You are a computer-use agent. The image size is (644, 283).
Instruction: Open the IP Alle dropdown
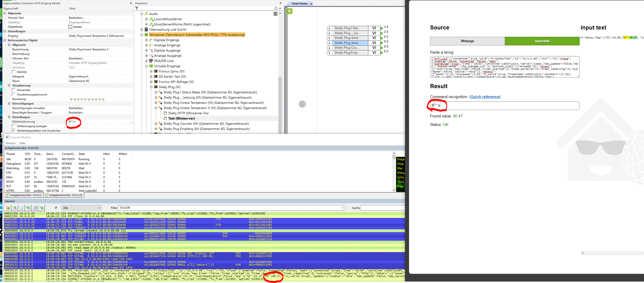coord(81,208)
